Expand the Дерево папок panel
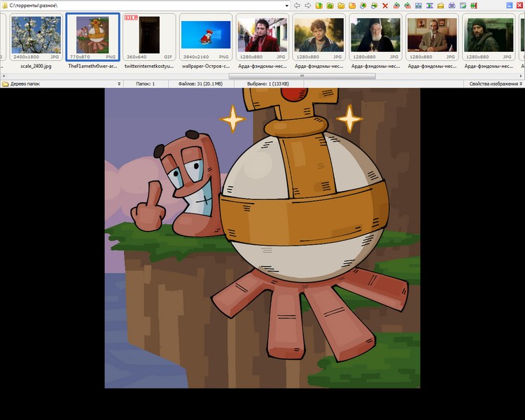The image size is (525, 420). tap(119, 84)
